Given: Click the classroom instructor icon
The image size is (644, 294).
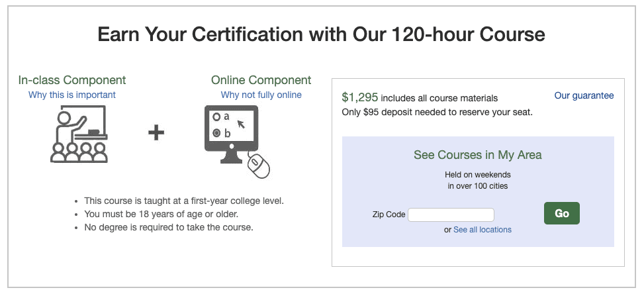Looking at the screenshot, I should tap(79, 135).
